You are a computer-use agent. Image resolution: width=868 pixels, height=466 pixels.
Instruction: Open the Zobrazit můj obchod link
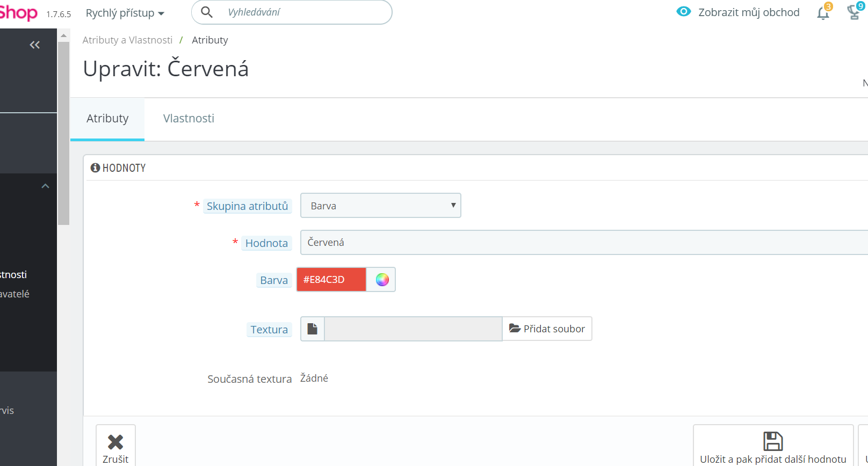pyautogui.click(x=749, y=12)
